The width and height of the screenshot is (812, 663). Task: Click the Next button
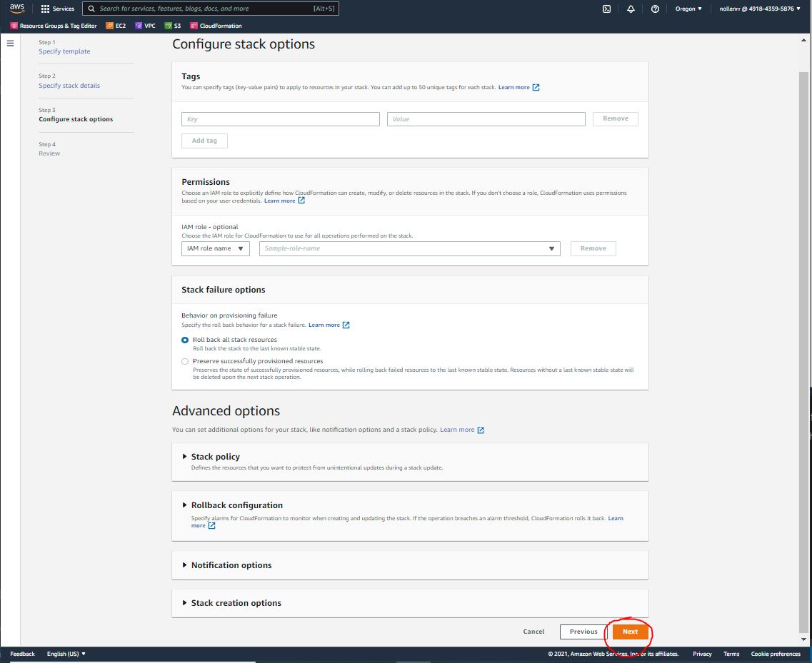[630, 632]
